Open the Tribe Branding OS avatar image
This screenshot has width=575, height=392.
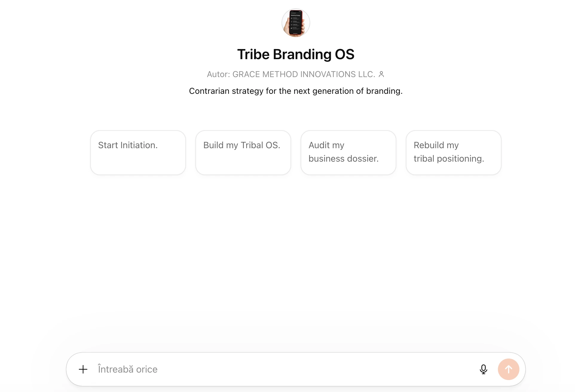click(296, 23)
